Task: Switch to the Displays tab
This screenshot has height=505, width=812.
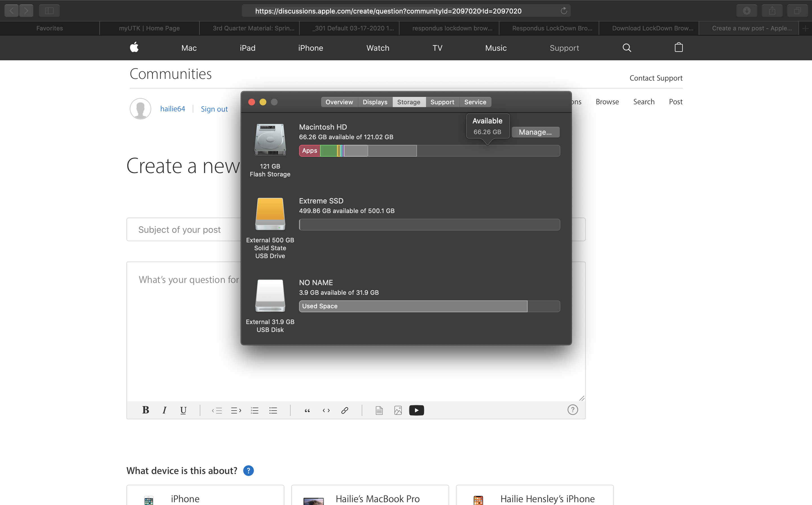Action: point(375,102)
